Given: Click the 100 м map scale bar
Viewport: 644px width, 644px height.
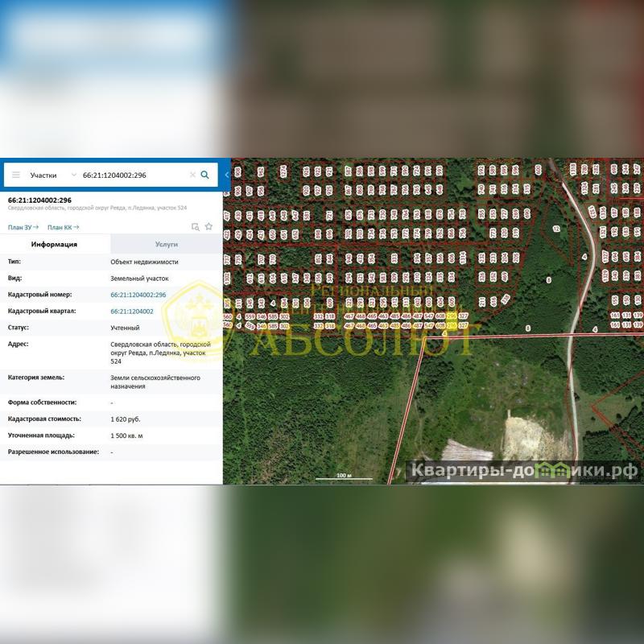Looking at the screenshot, I should click(345, 477).
